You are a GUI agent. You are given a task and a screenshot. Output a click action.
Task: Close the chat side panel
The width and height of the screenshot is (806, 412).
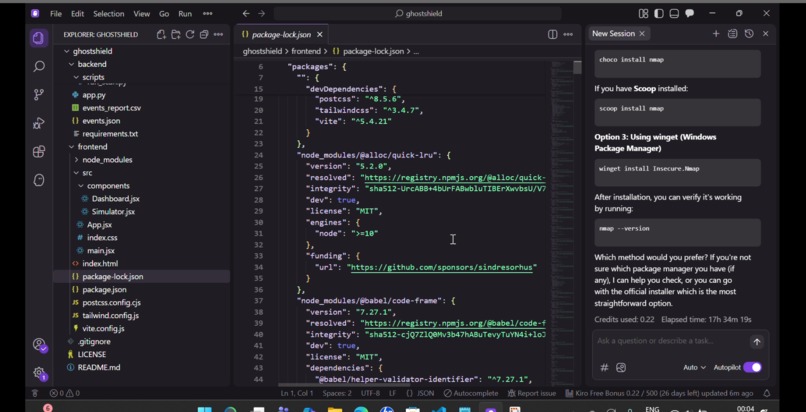point(765,34)
